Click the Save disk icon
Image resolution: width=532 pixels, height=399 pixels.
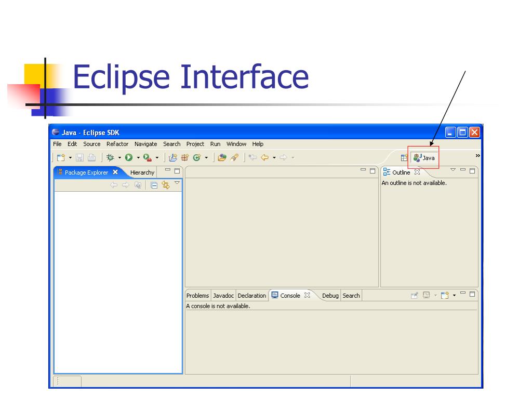coord(79,157)
